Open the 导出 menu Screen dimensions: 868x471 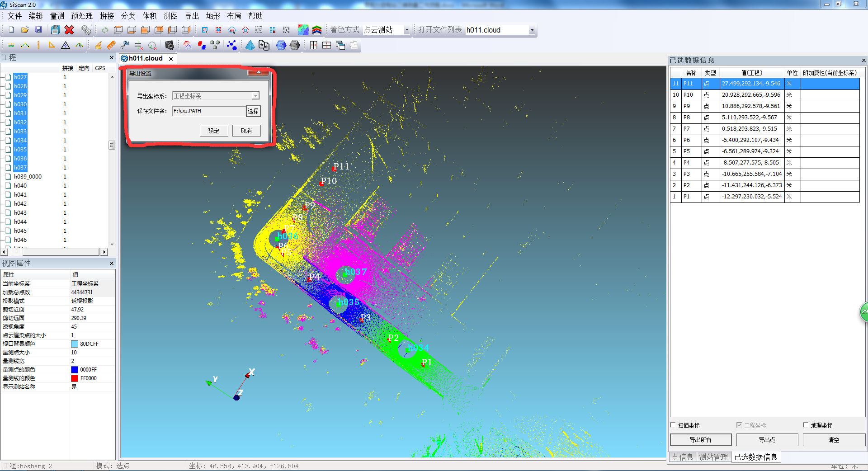click(x=192, y=16)
